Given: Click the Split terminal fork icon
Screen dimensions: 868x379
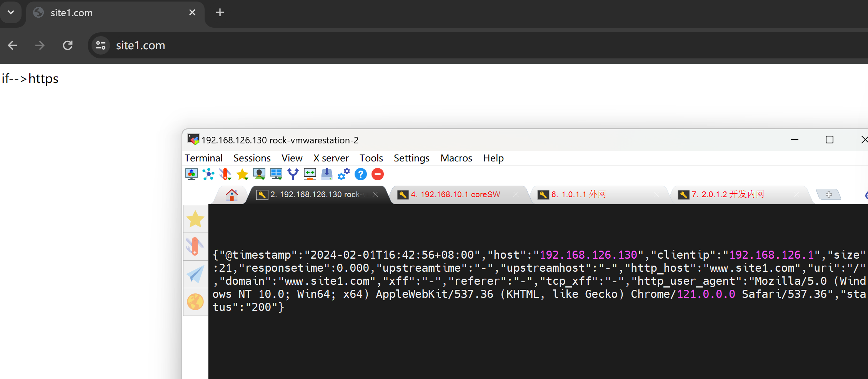Looking at the screenshot, I should click(x=293, y=175).
